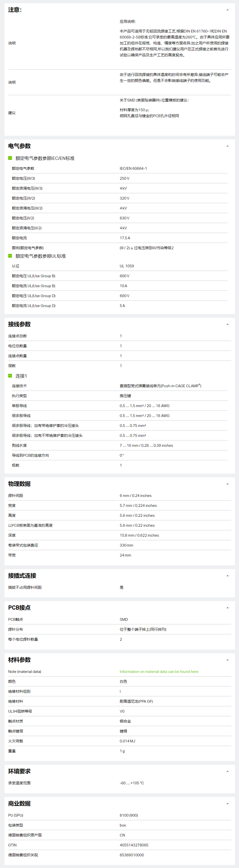The height and width of the screenshot is (868, 239).
Task: Click the 5.7 mm / 0.224 inches width value
Action: [138, 505]
